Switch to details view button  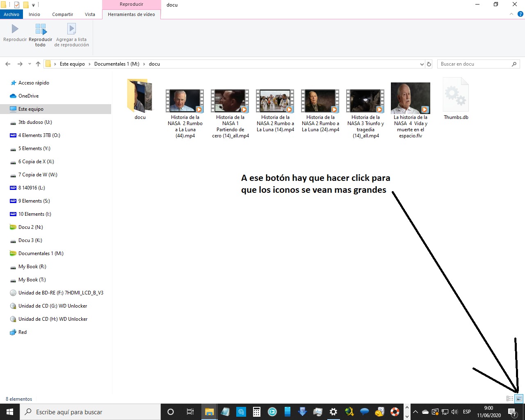click(510, 399)
